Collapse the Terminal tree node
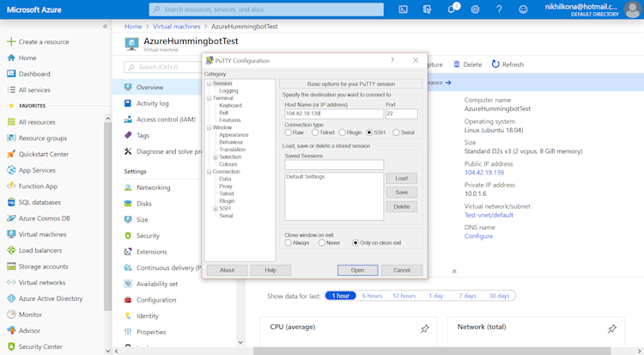This screenshot has width=644, height=355. tap(209, 98)
